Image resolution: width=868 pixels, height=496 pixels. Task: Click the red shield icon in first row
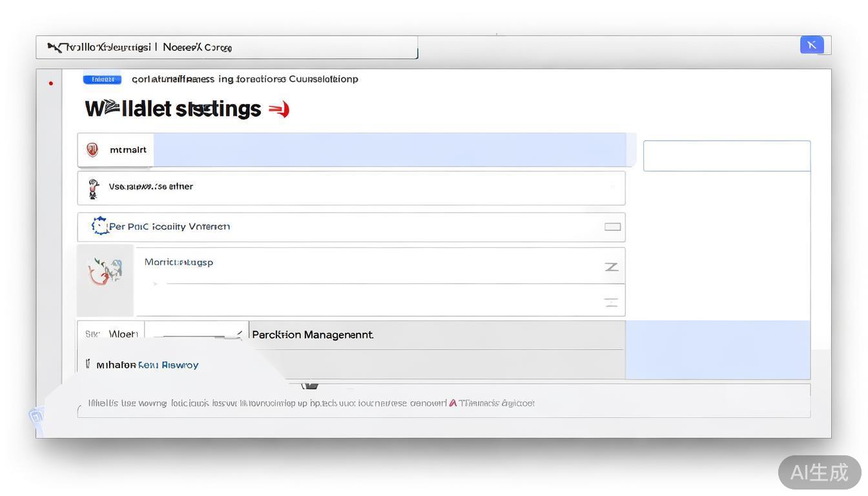(x=92, y=150)
